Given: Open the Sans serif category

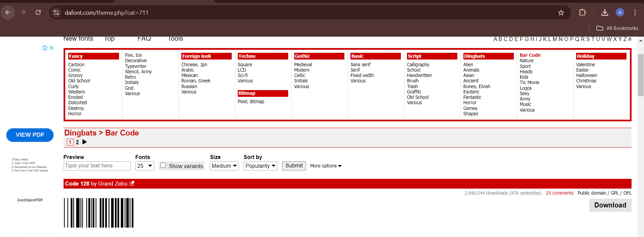Looking at the screenshot, I should (x=361, y=65).
